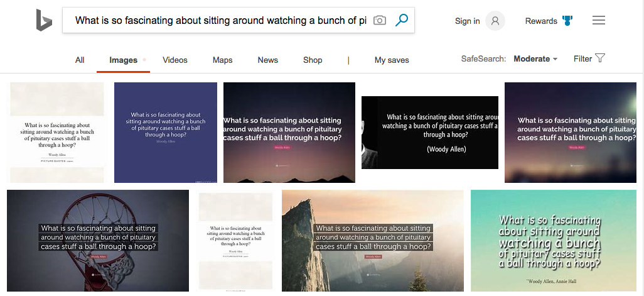Image resolution: width=644 pixels, height=296 pixels.
Task: Open the hamburger menu icon
Action: pyautogui.click(x=598, y=20)
